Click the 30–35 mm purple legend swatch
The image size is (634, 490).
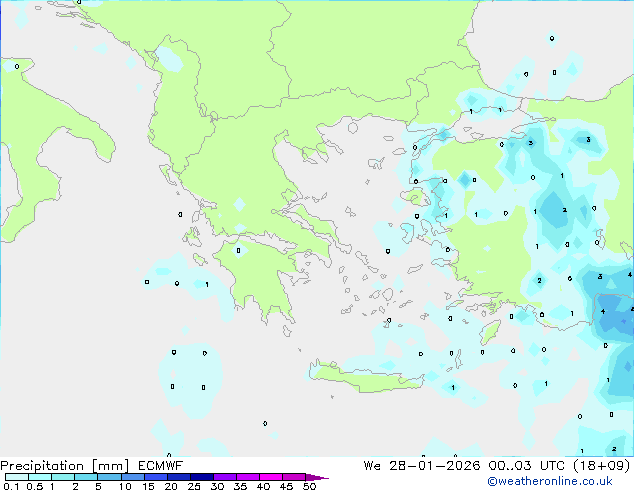pos(225,477)
